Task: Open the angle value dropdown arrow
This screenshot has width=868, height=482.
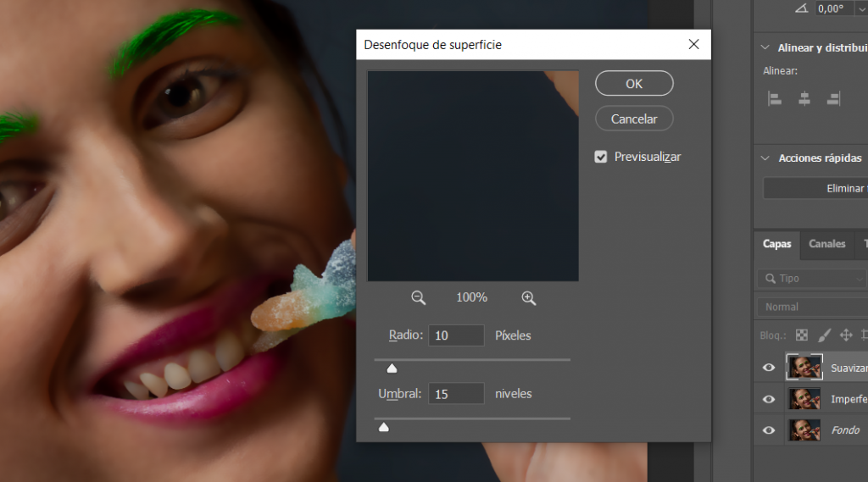Action: [x=862, y=8]
